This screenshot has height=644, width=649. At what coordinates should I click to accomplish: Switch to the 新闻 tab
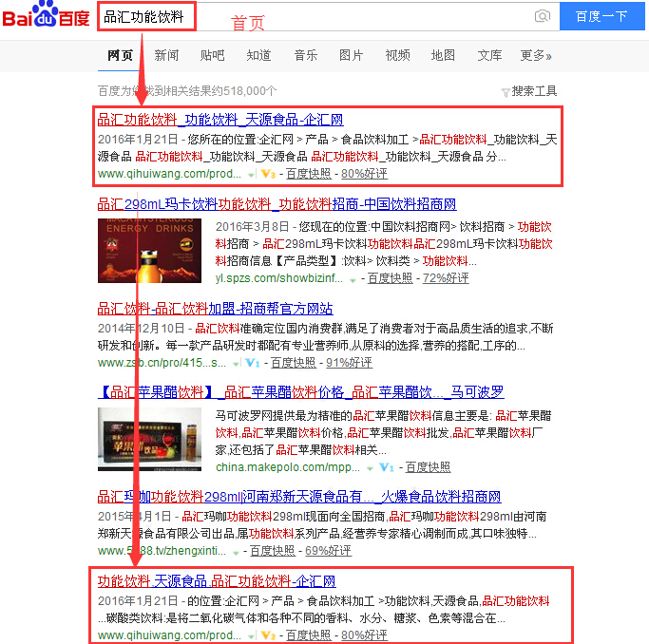tap(166, 55)
